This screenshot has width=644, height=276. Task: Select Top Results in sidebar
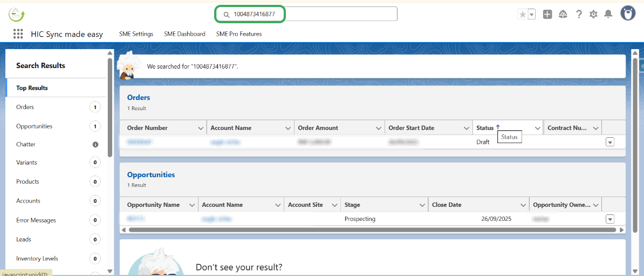point(56,87)
